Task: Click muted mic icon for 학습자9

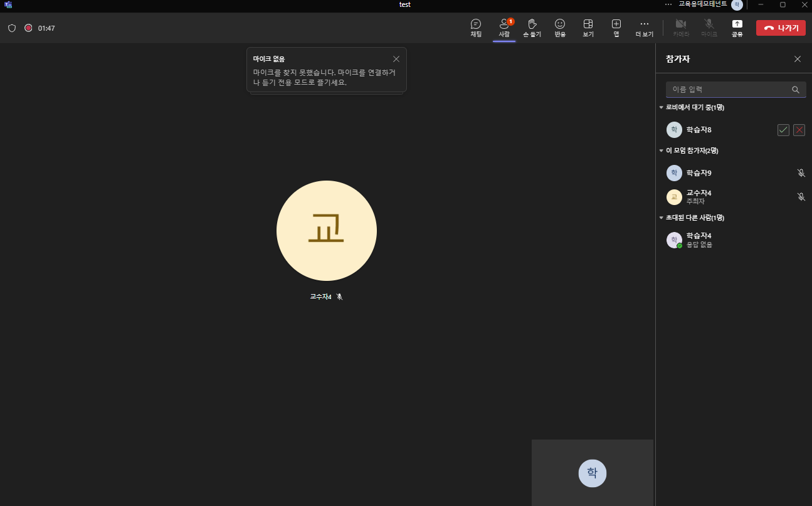Action: (801, 172)
